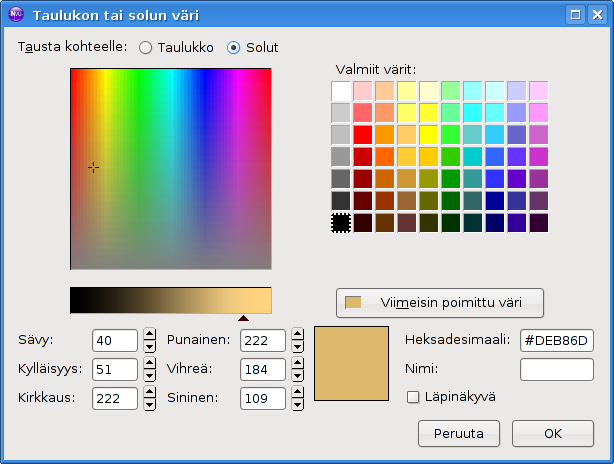This screenshot has height=464, width=614.
Task: Select the black swatch with dotted border
Action: pos(341,223)
